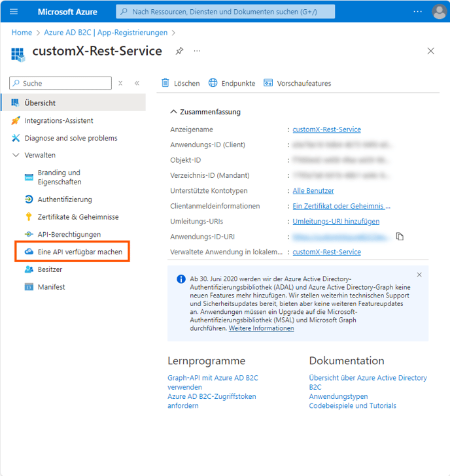Click the Microsoft Azure logo text
Screen dimensions: 450x476
(67, 12)
